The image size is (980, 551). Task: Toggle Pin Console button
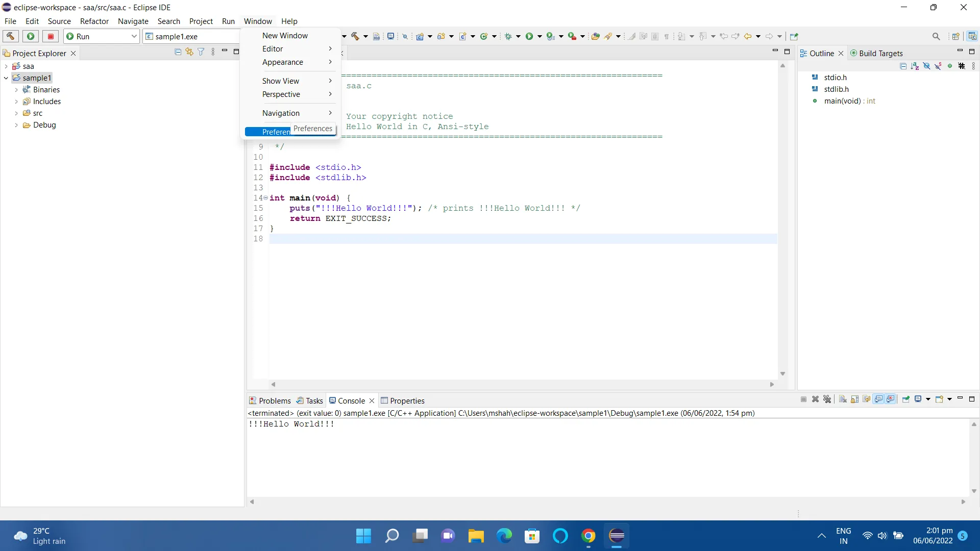point(906,399)
